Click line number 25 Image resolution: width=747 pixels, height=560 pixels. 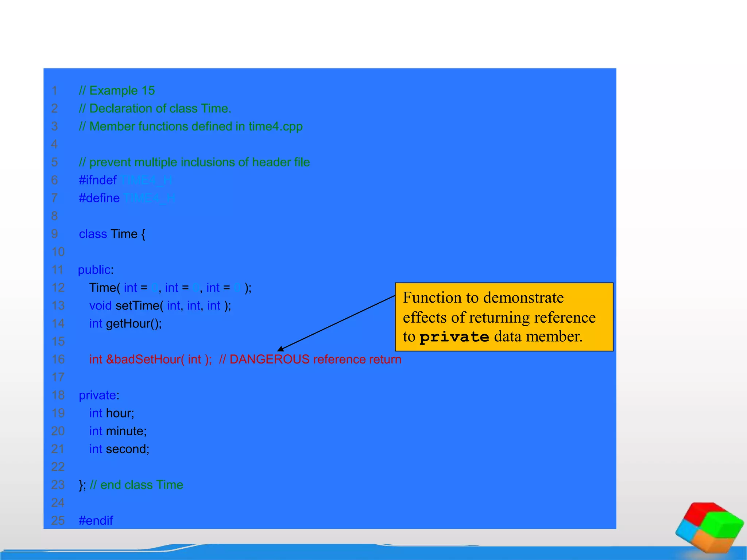(58, 521)
